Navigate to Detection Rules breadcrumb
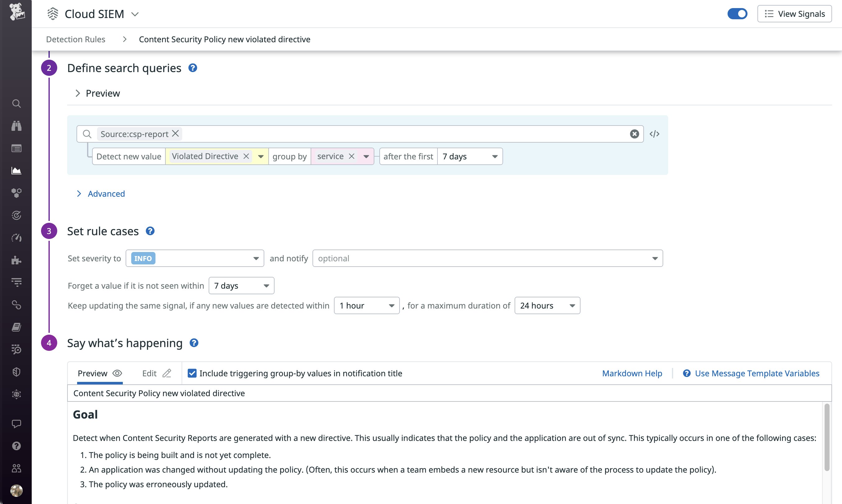Screen dimensions: 842x504 [x=76, y=39]
